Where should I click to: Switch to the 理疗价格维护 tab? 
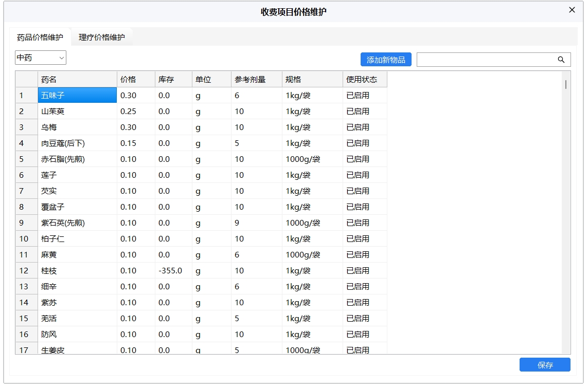coord(101,36)
